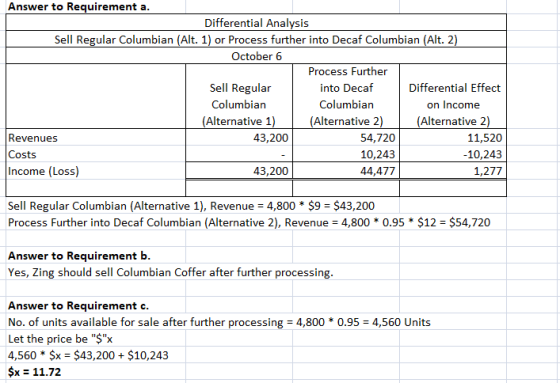Screen dimensions: 560x383
Task: Click the 'Let the price be "$"x' line
Action: pos(60,339)
